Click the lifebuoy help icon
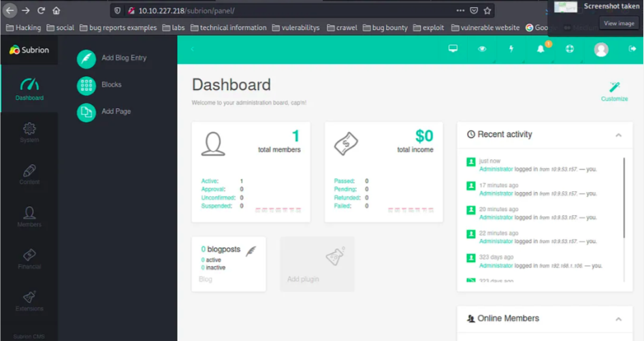 pos(570,49)
